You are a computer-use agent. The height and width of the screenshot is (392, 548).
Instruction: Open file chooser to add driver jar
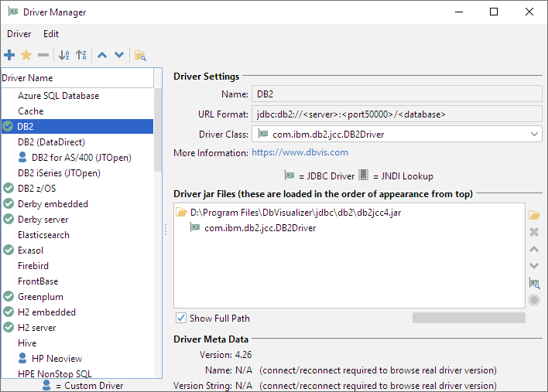(533, 214)
